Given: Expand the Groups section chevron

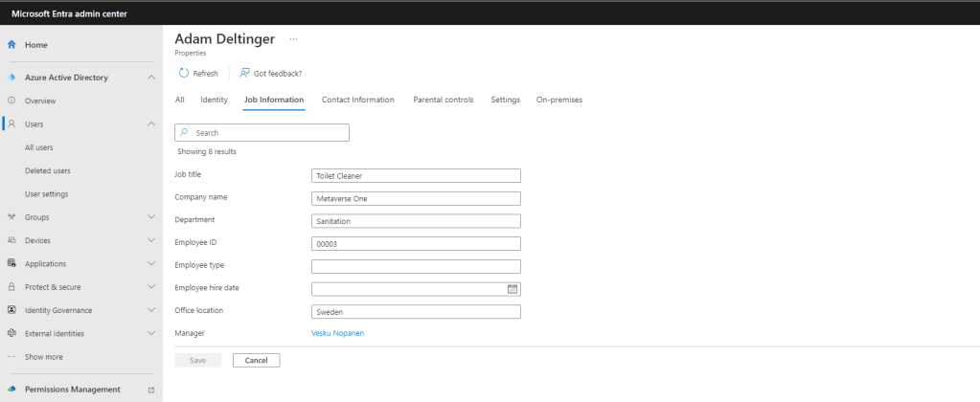Looking at the screenshot, I should 151,217.
